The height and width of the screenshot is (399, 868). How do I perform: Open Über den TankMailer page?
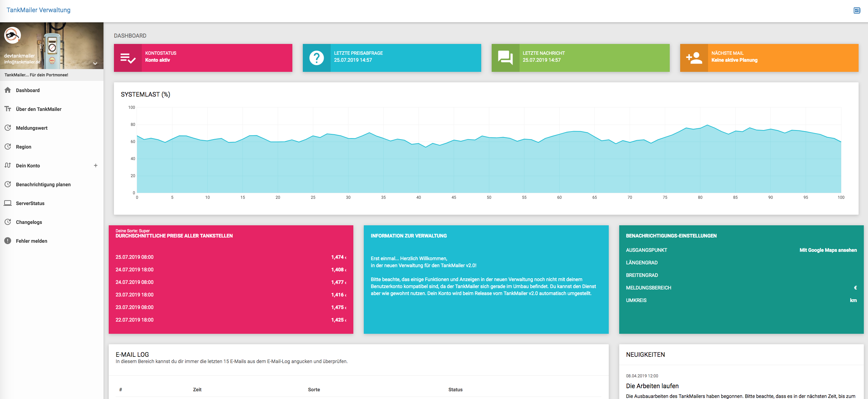click(52, 109)
